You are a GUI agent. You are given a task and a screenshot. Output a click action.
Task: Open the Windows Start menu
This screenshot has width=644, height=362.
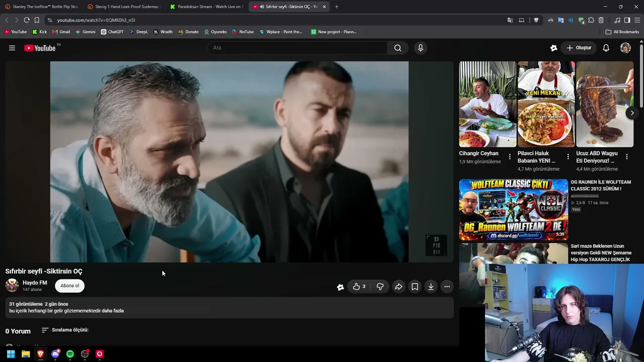pos(11,354)
